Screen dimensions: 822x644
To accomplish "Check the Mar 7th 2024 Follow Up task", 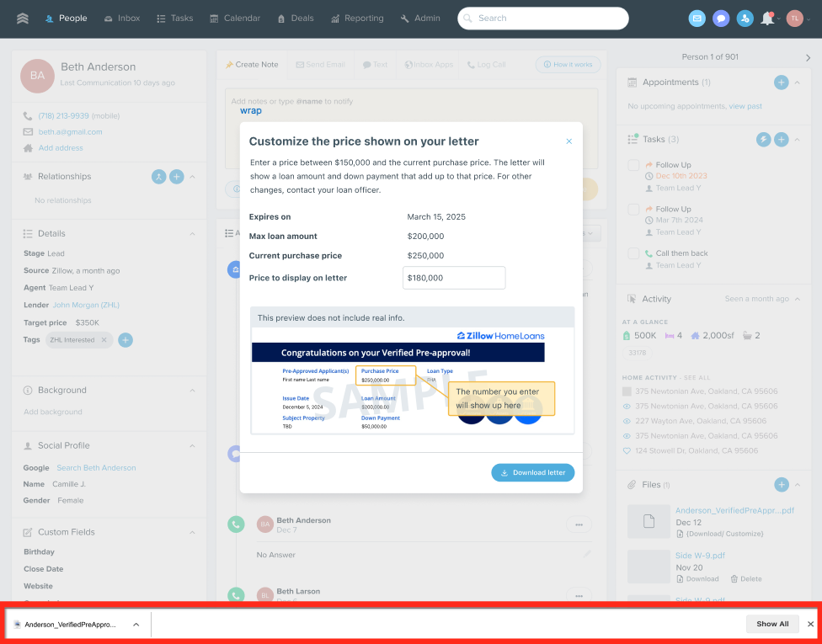I will 633,210.
